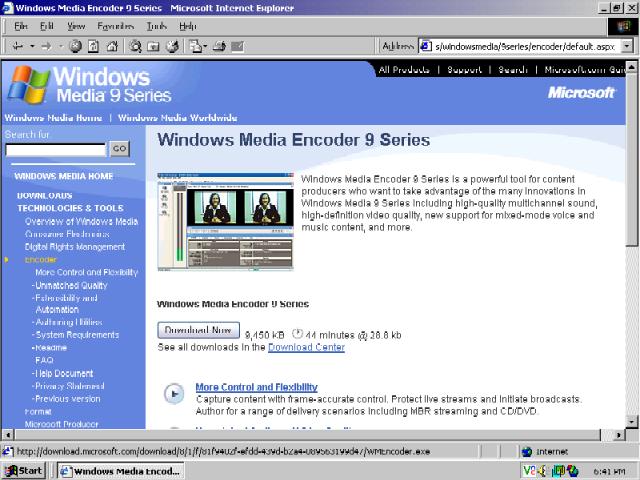The image size is (640, 480).
Task: Open the Back button history dropdown arrow
Action: [32, 46]
